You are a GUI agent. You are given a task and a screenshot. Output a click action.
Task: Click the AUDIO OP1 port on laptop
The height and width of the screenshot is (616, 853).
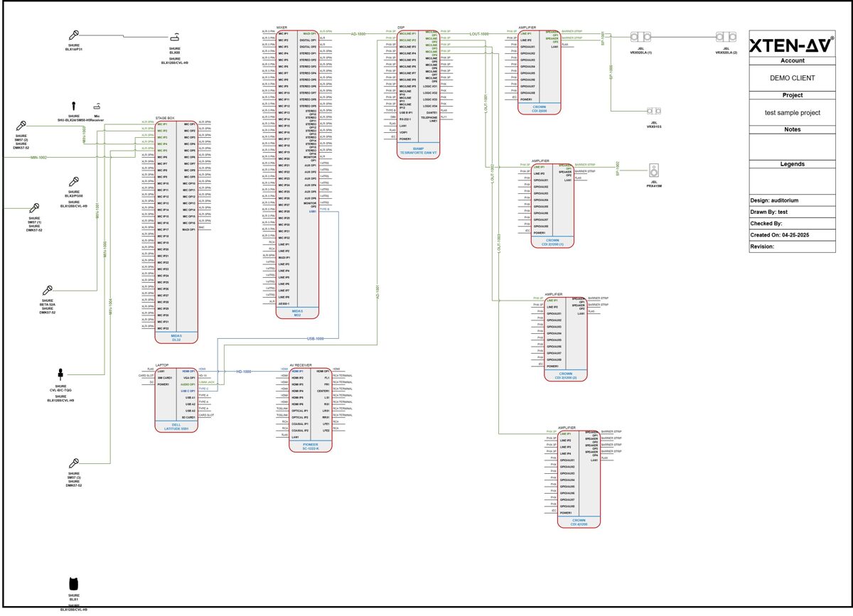[188, 384]
